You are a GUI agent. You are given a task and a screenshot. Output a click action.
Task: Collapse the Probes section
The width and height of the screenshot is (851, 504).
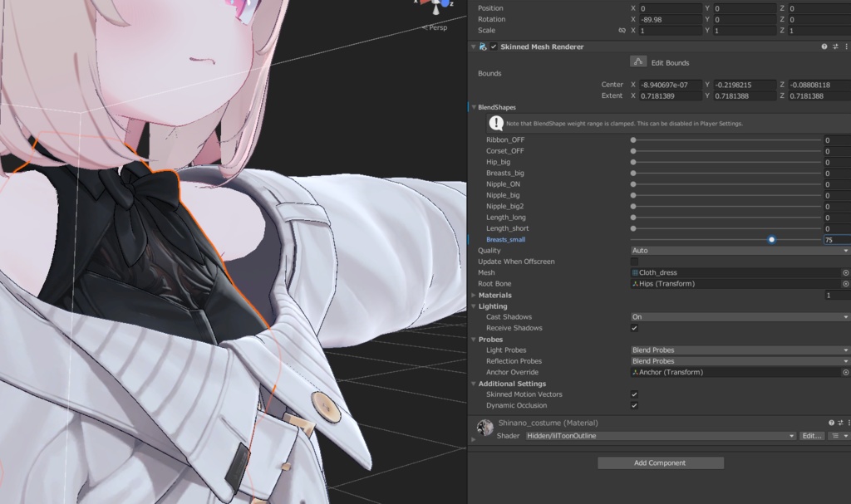click(473, 340)
